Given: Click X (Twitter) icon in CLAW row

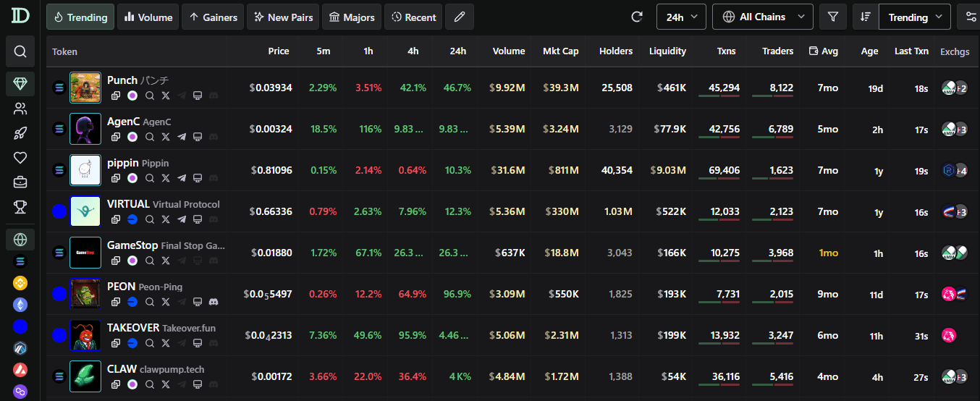Looking at the screenshot, I should 166,384.
